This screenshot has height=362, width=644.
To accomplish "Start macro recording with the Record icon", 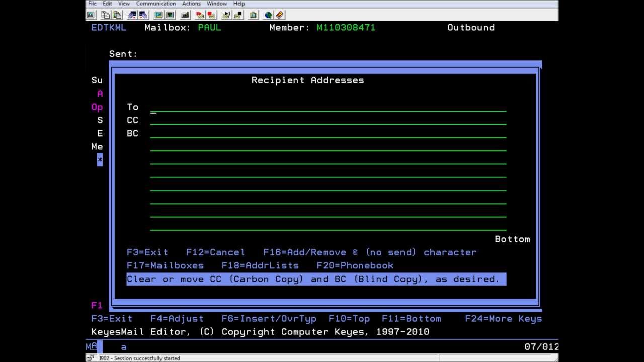I will pyautogui.click(x=200, y=15).
